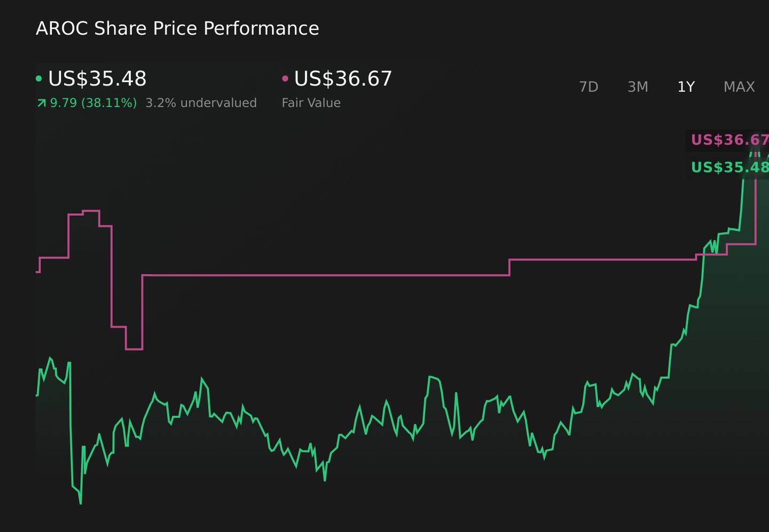Switch to the 3M time range
The width and height of the screenshot is (769, 532).
tap(638, 87)
